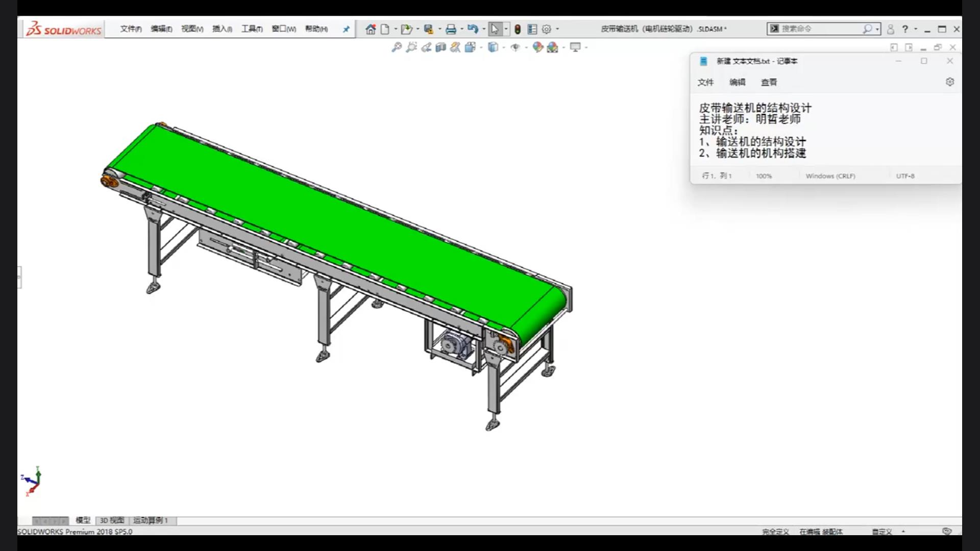
Task: Click the Open file icon
Action: [x=406, y=29]
